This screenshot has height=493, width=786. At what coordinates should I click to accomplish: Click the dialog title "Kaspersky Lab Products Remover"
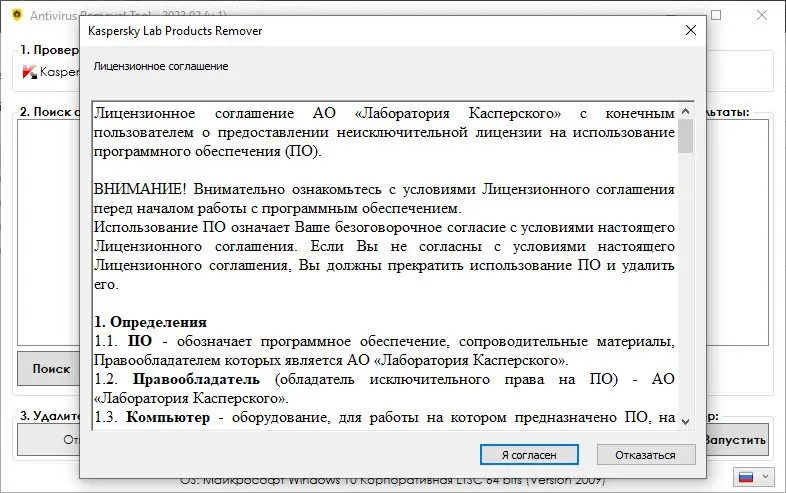pos(175,31)
